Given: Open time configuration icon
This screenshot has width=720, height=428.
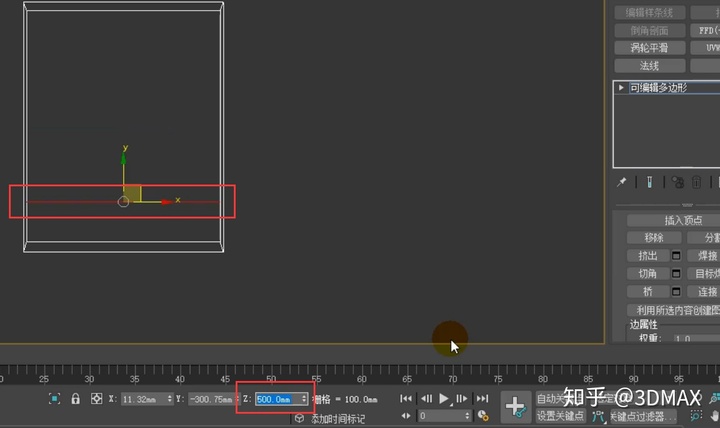Looking at the screenshot, I should (x=483, y=416).
